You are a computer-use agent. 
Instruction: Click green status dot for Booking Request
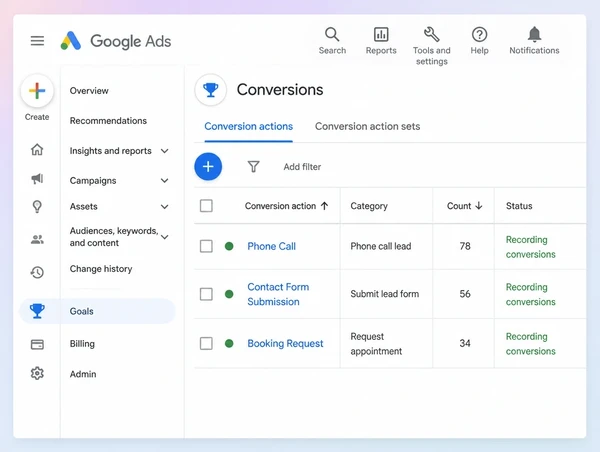coord(229,343)
